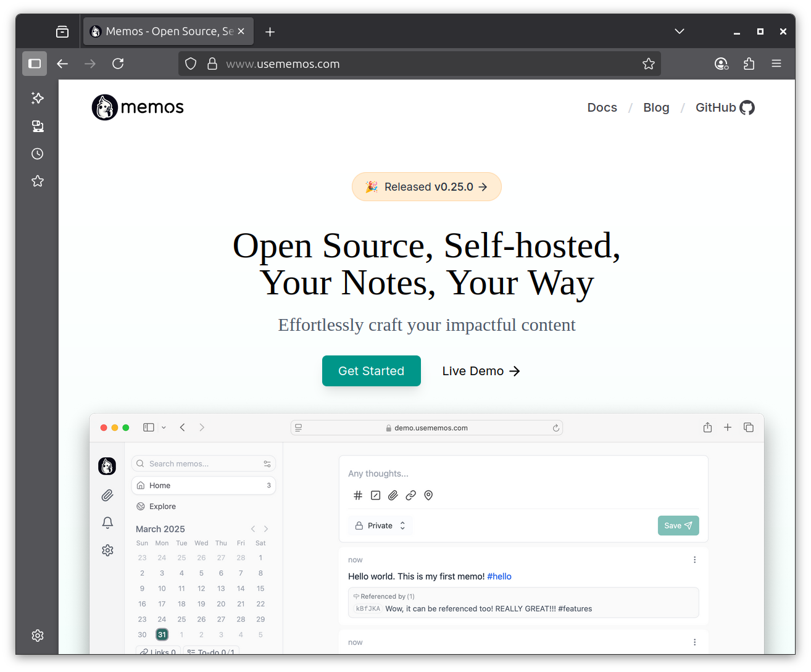Open the Private visibility dropdown
The height and width of the screenshot is (672, 811).
(x=380, y=526)
